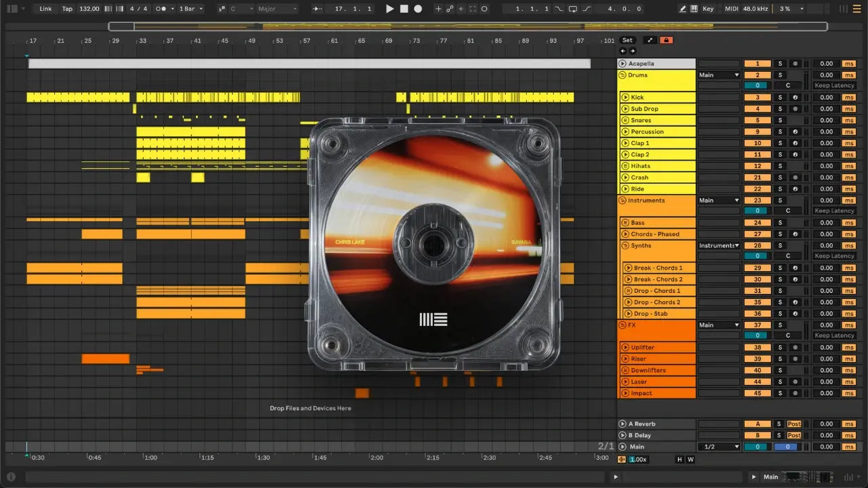868x488 pixels.
Task: Open the scale root note dropdown showing C
Action: coord(241,9)
